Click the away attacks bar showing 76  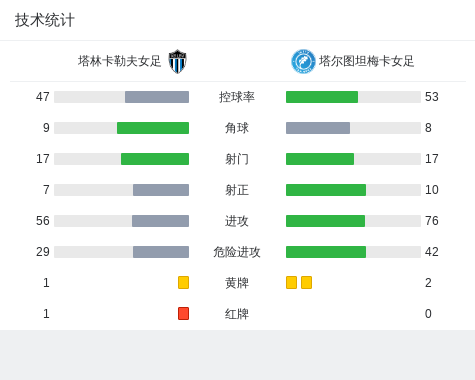325,221
